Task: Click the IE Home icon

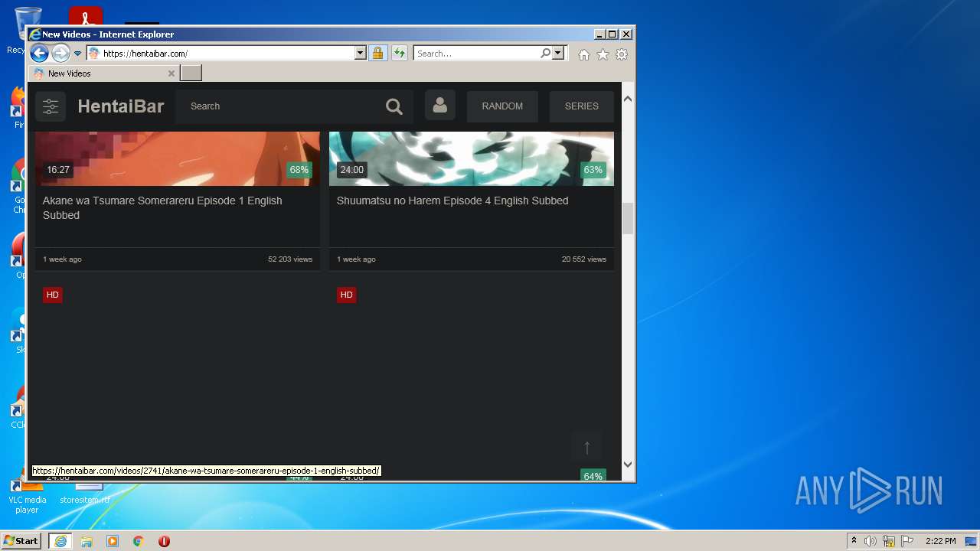Action: tap(584, 54)
